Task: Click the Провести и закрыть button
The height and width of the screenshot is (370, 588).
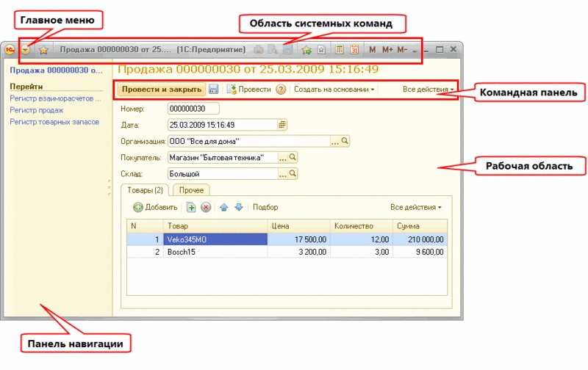Action: pos(162,89)
